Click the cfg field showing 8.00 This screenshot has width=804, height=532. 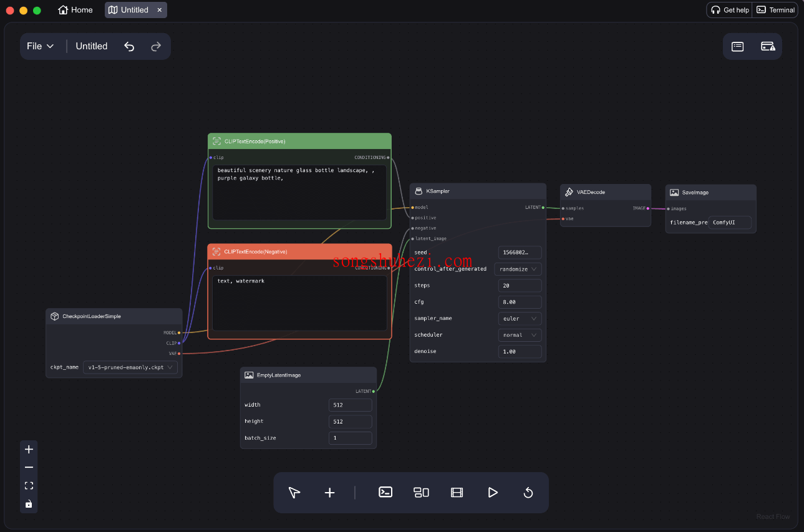click(520, 302)
